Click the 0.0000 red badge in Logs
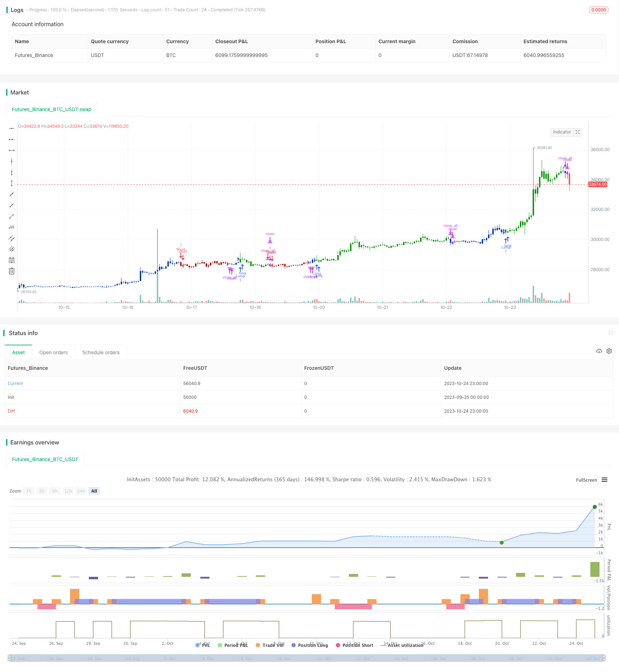619x672 pixels. (599, 10)
